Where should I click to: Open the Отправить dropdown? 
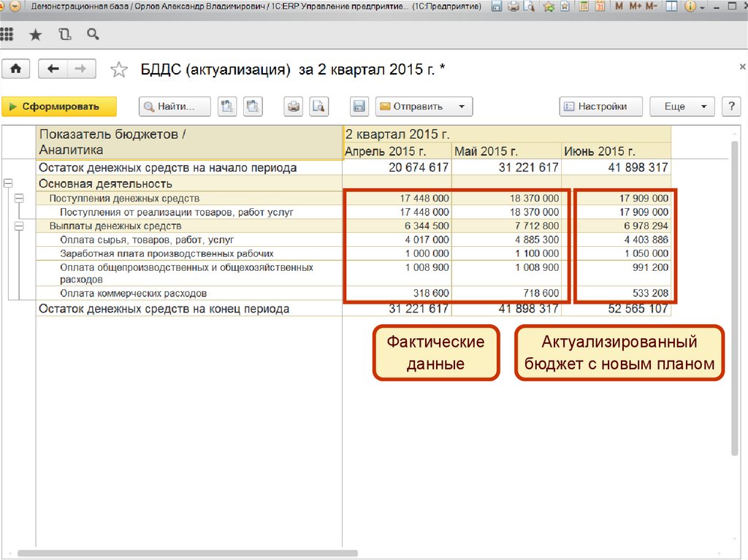[424, 107]
